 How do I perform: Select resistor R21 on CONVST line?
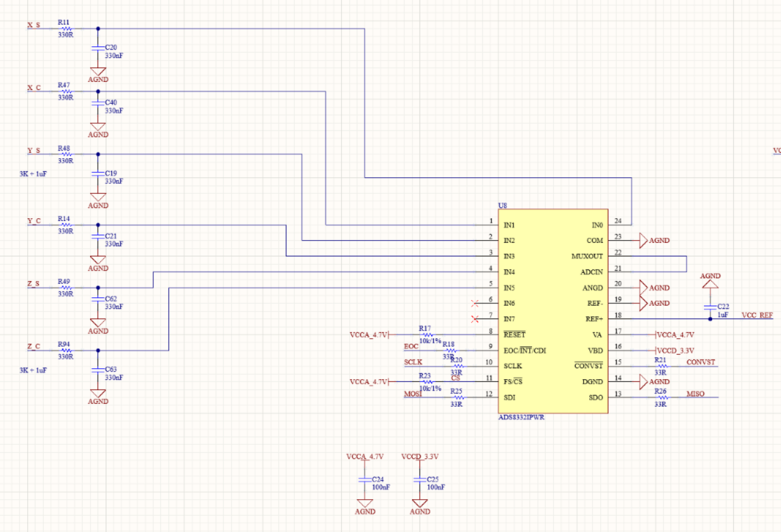pyautogui.click(x=662, y=366)
